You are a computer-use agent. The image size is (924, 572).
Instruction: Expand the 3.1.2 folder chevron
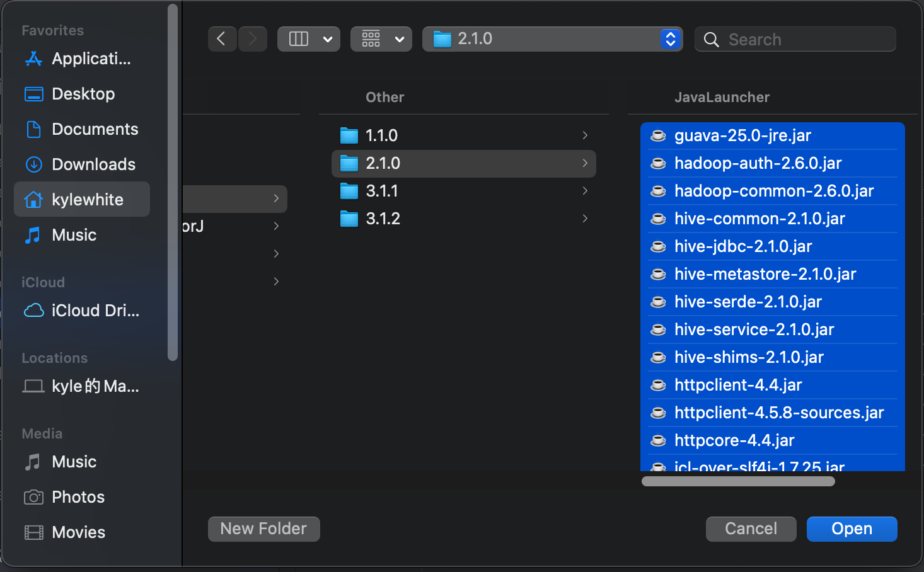(x=585, y=219)
